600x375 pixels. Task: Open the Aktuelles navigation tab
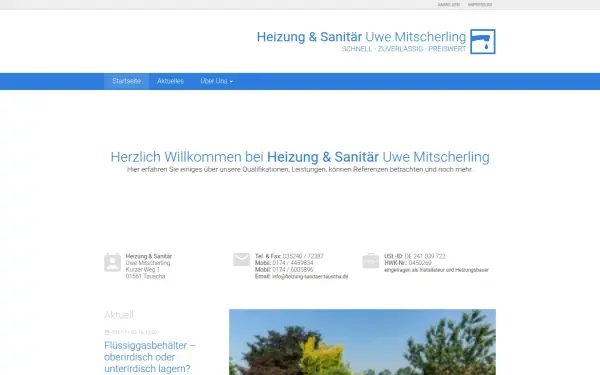pyautogui.click(x=170, y=81)
